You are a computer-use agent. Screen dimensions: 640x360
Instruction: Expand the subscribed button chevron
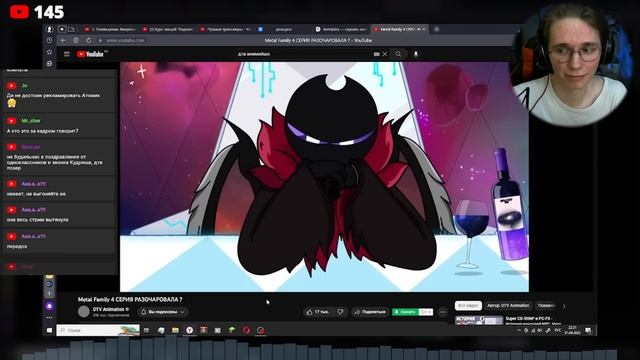click(x=182, y=312)
